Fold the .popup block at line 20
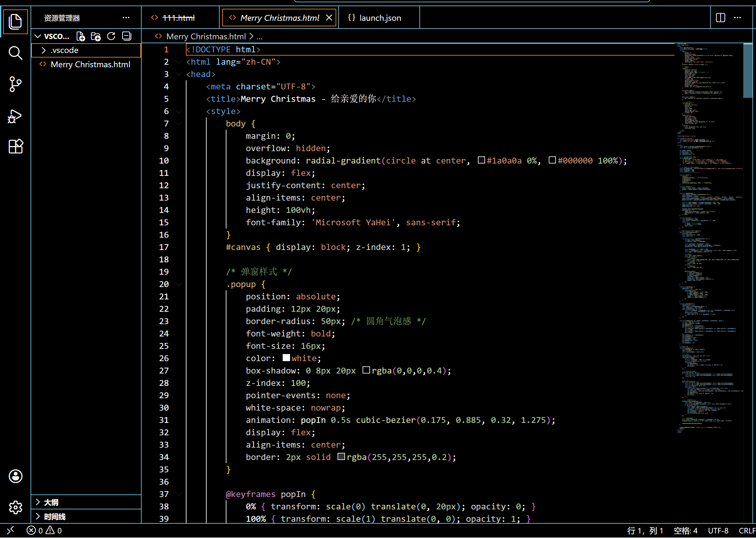The height and width of the screenshot is (538, 756). (x=179, y=284)
